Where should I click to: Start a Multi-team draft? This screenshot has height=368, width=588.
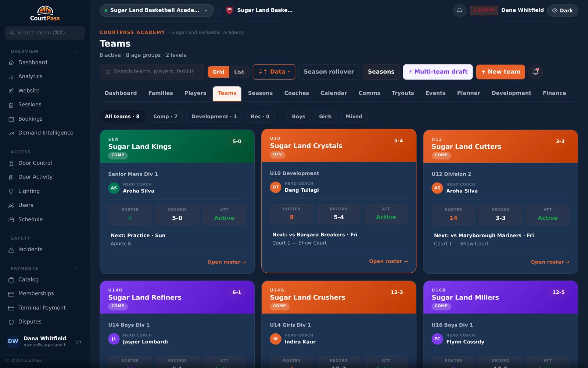pyautogui.click(x=438, y=72)
